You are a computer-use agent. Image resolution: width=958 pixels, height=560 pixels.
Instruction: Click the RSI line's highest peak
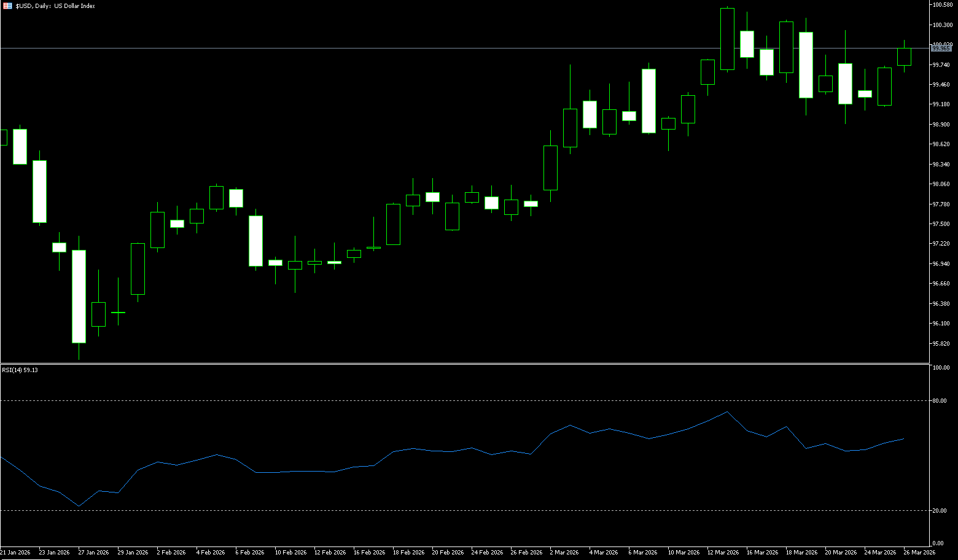coord(727,412)
